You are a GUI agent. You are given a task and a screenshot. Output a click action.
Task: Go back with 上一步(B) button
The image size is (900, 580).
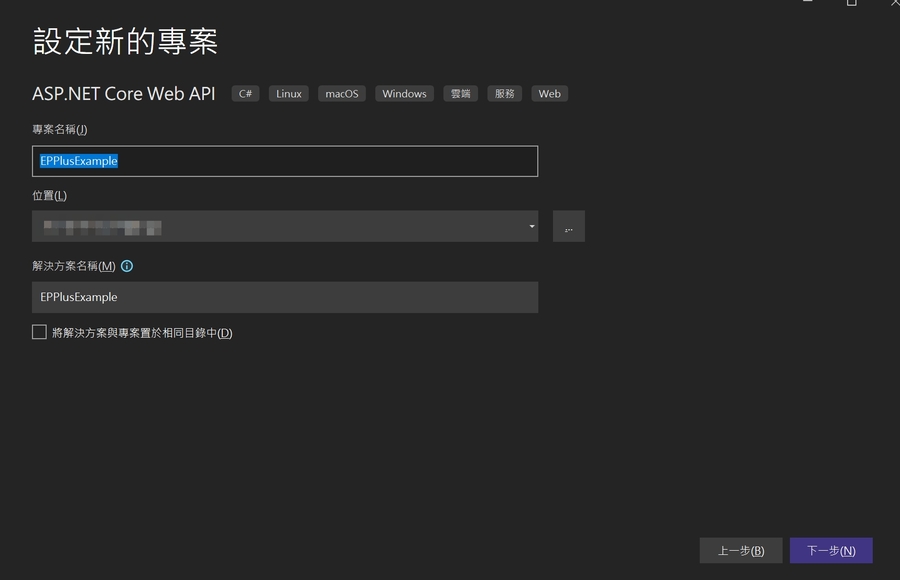click(740, 551)
